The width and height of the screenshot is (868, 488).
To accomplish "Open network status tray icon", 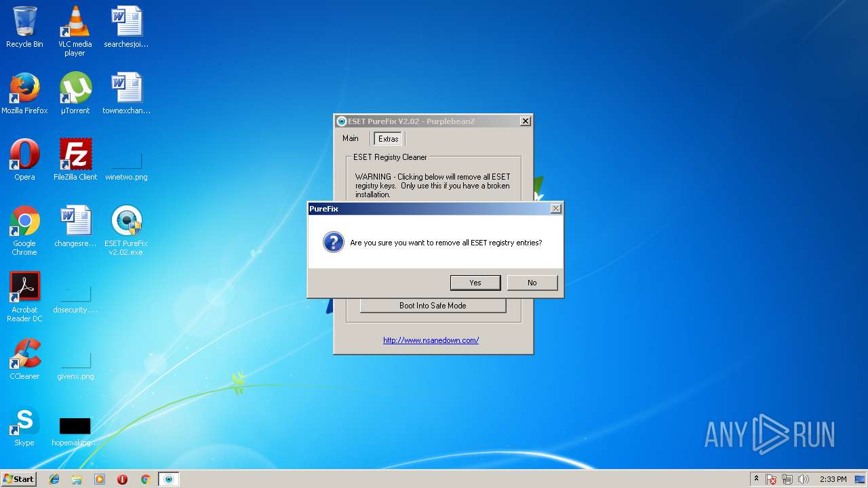I will click(x=787, y=479).
